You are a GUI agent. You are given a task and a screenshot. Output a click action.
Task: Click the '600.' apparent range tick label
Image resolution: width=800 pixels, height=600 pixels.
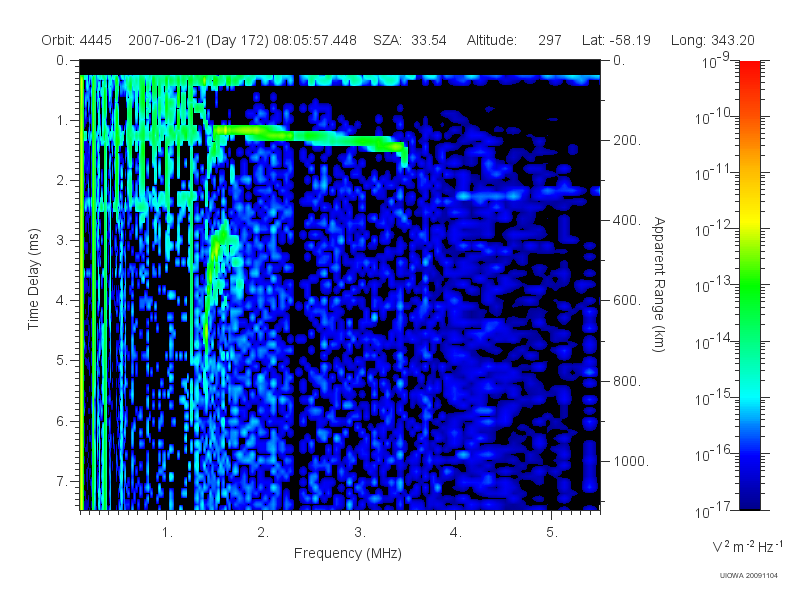pos(626,301)
